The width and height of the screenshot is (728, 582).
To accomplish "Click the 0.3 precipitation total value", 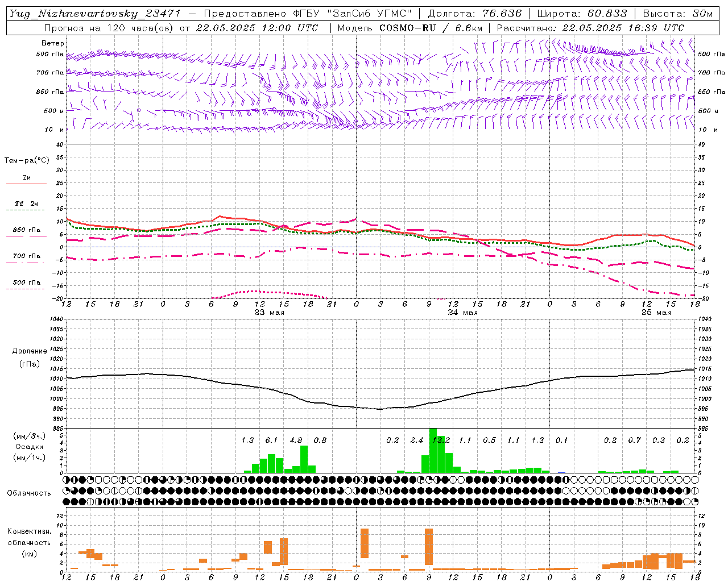I will (x=659, y=440).
